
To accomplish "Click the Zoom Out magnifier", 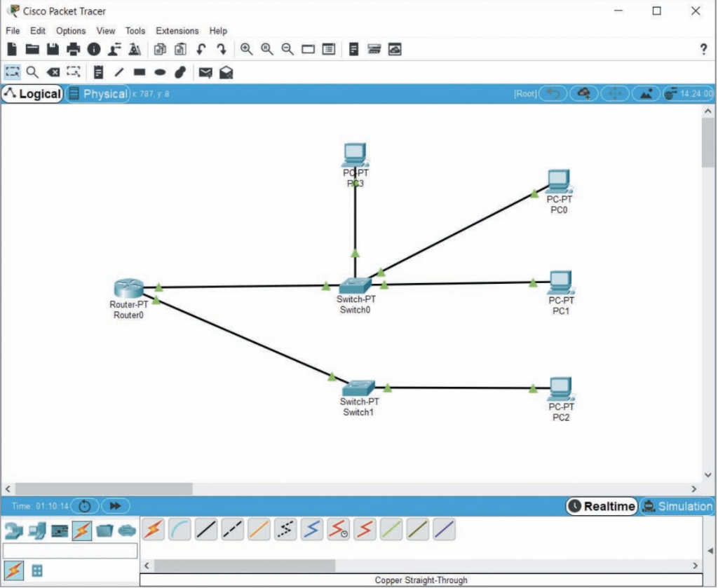I will tap(287, 49).
